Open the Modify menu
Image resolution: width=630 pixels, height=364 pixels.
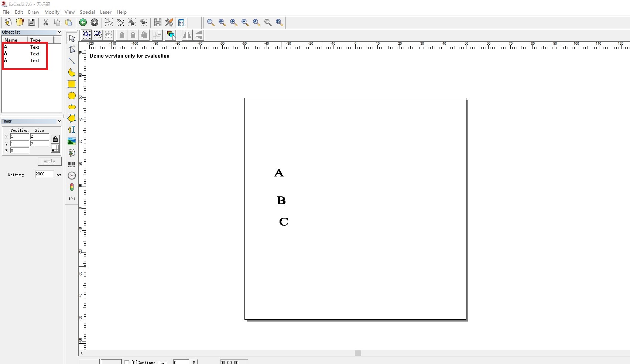(52, 12)
